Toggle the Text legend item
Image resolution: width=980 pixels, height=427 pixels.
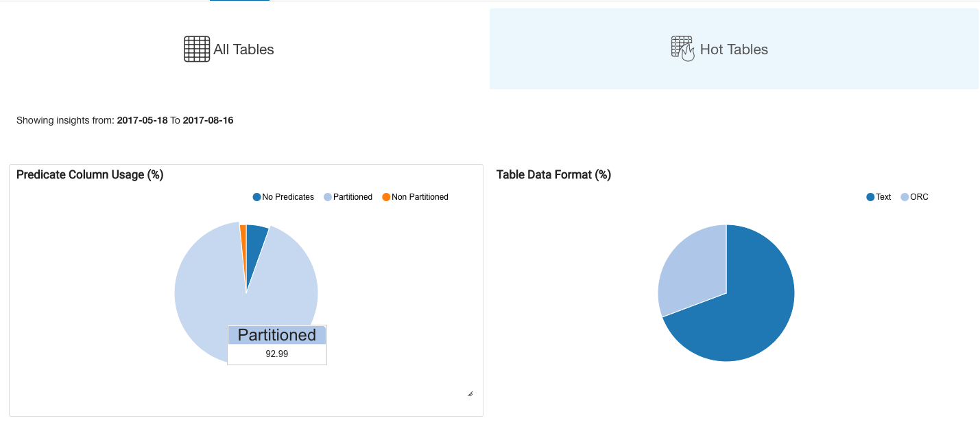pos(879,197)
